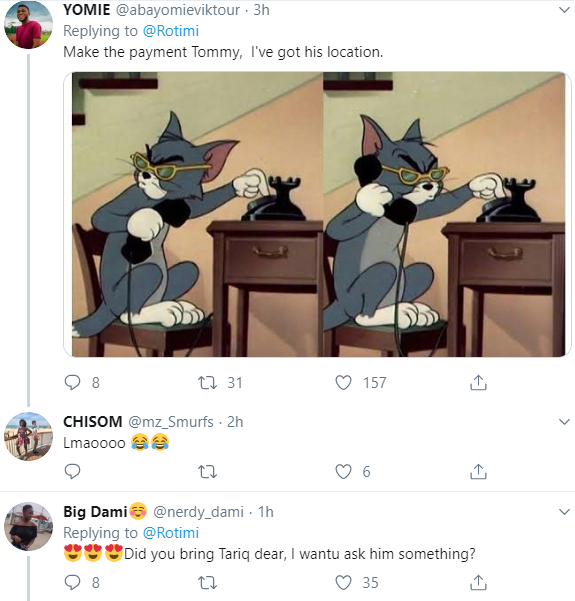Open more options chevron on CHISOM's tweet
Viewport: 575px width, 601px height.
click(564, 422)
